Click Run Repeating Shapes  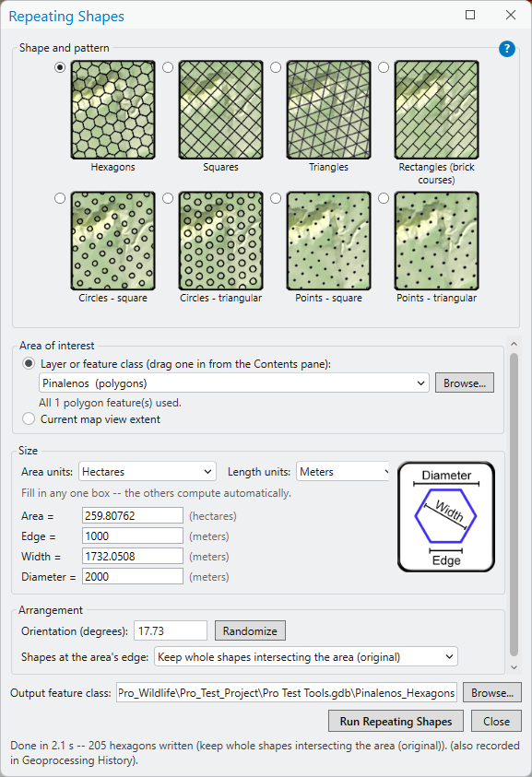(396, 721)
